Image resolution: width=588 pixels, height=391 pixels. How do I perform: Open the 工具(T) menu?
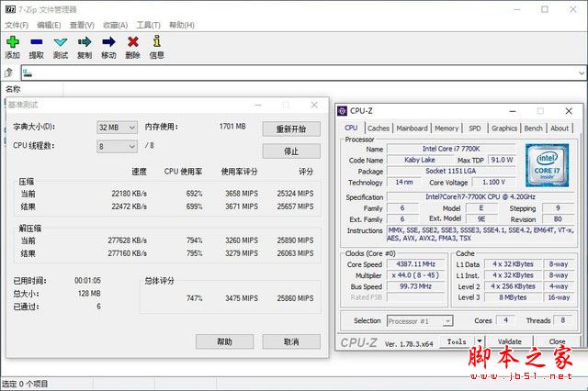click(148, 25)
